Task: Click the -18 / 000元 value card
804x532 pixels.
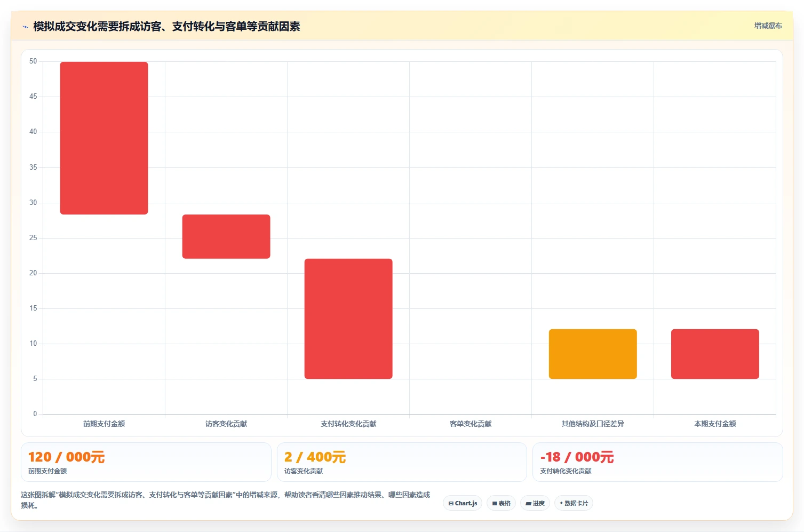Action: tap(658, 462)
